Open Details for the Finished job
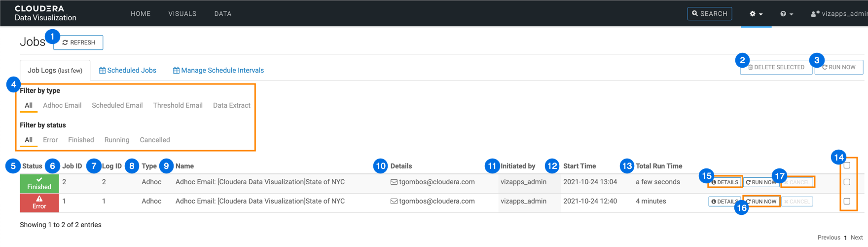Viewport: 868px width, 247px height. (725, 182)
